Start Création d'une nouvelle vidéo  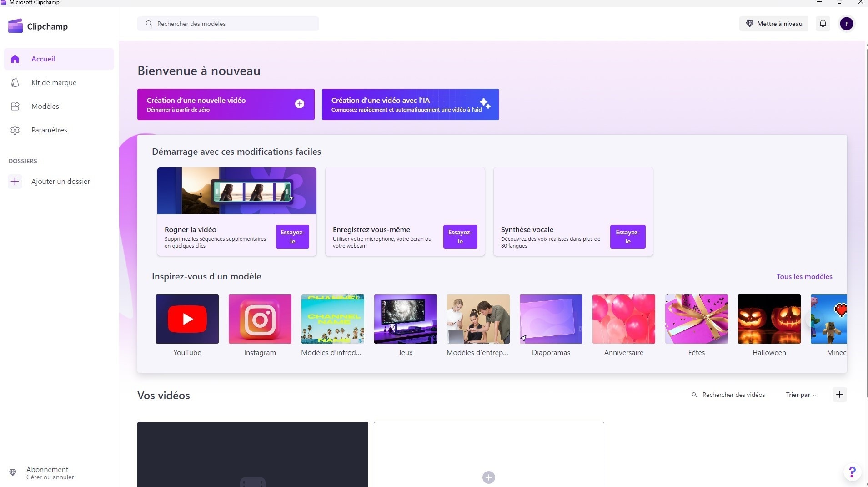tap(226, 104)
